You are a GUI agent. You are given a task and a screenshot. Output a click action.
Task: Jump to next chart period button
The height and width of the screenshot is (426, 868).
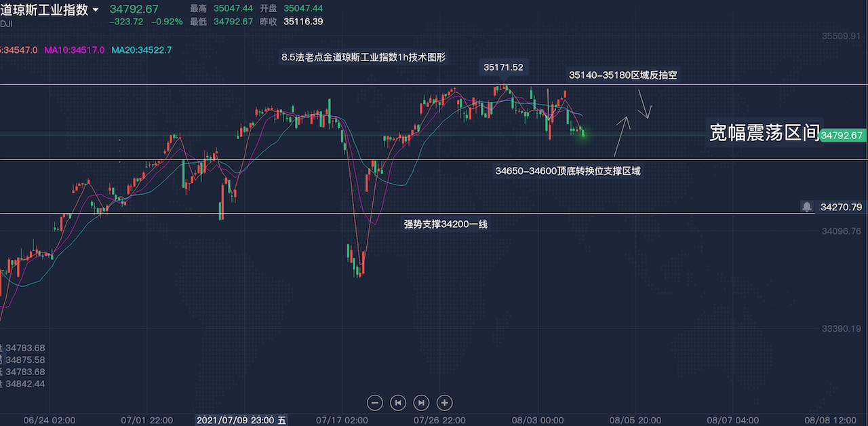coord(421,402)
